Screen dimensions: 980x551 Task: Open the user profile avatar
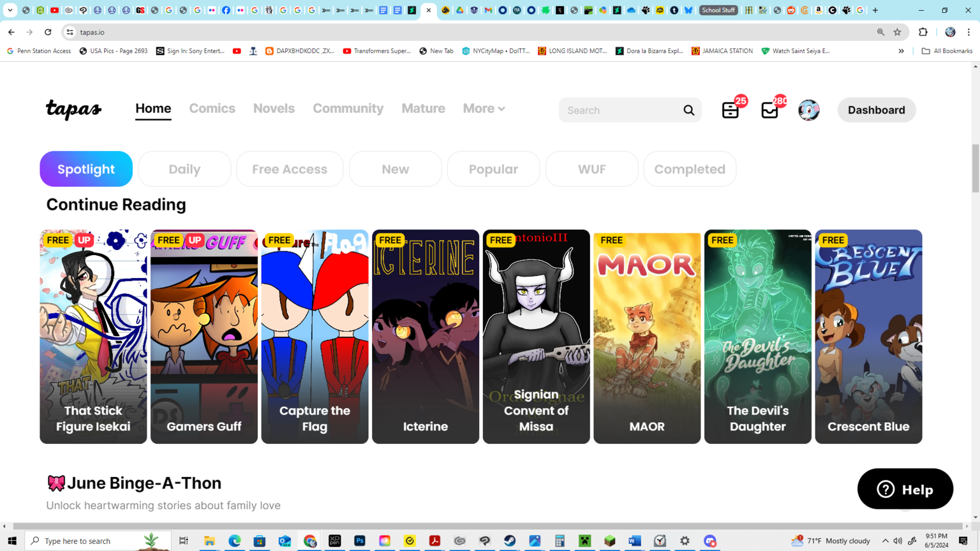(808, 110)
